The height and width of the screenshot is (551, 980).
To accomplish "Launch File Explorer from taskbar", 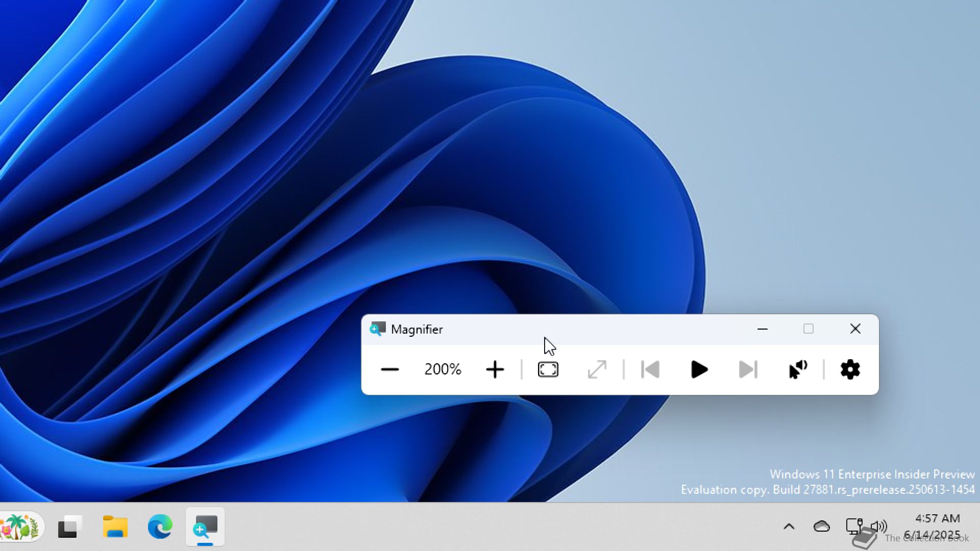I will click(115, 527).
